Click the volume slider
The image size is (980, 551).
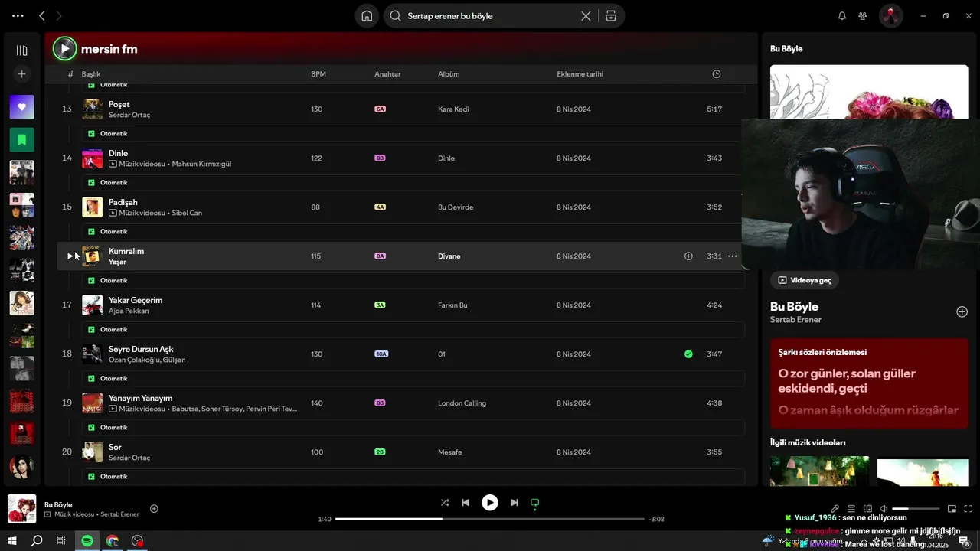(x=916, y=509)
